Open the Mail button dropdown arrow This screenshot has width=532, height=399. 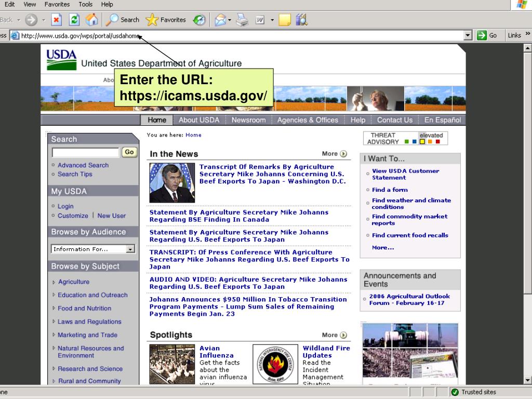[x=230, y=20]
